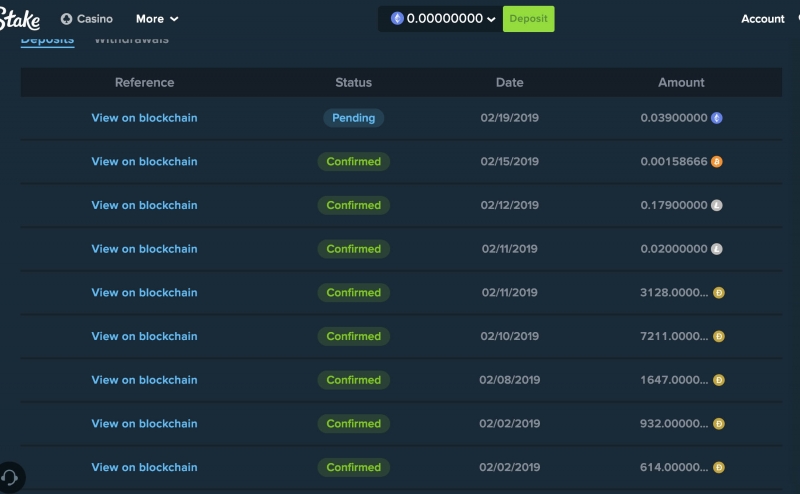Viewport: 800px width, 494px height.
Task: Click Dogecoin icon beside 3128.0000...
Action: (719, 292)
